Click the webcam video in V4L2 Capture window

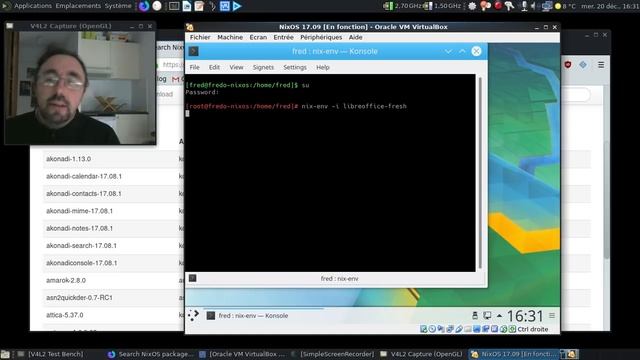coord(80,88)
